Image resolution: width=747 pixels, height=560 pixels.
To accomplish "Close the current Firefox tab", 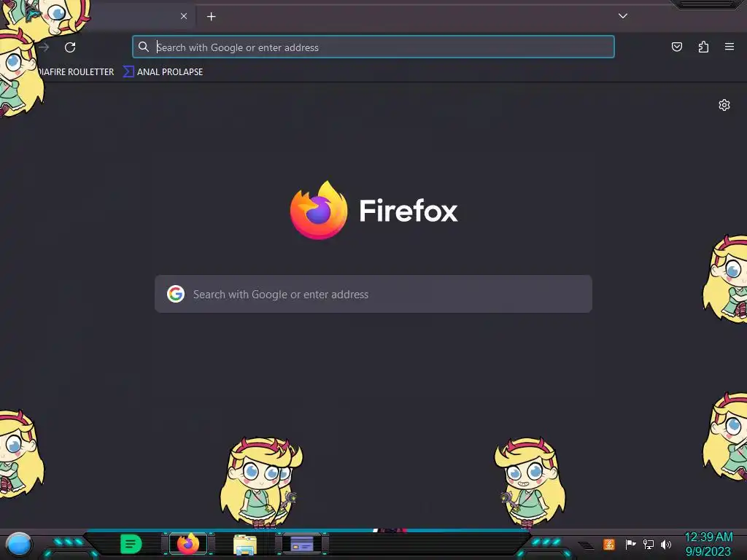I will (184, 16).
